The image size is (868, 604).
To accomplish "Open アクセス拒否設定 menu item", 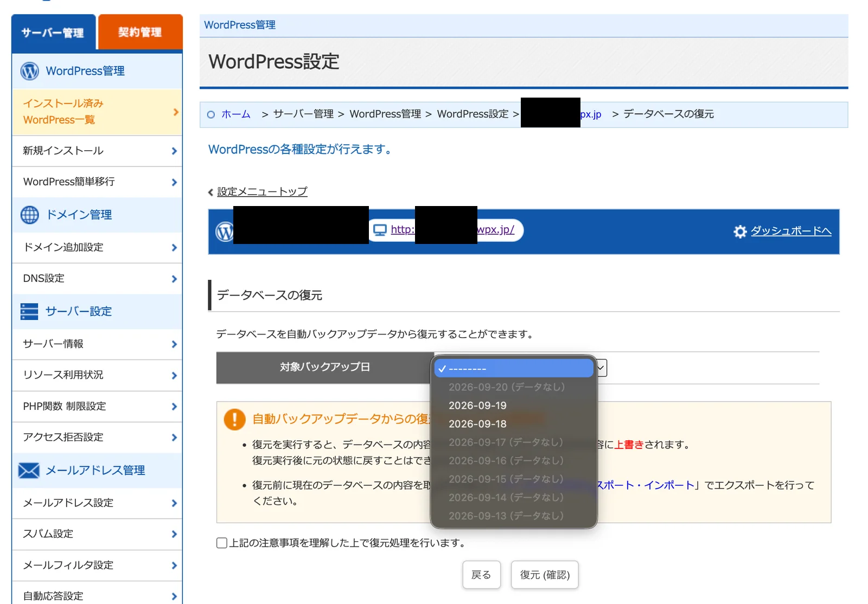I will tap(97, 437).
